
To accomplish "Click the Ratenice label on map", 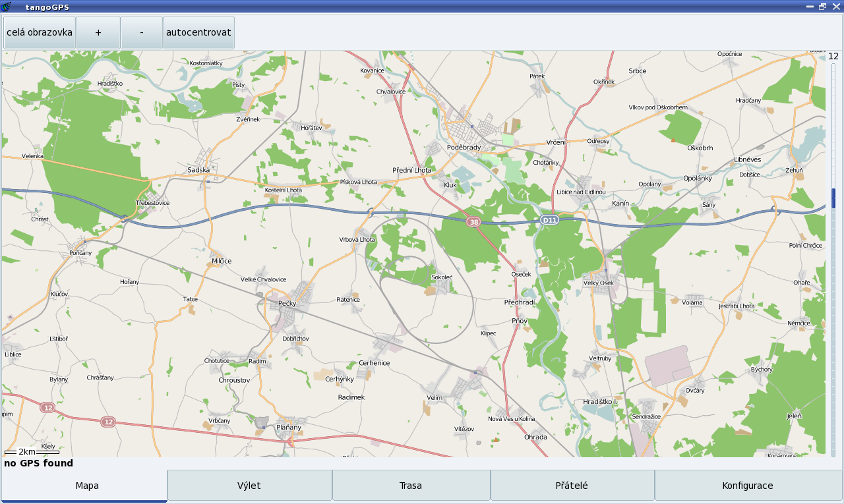I will (x=348, y=300).
